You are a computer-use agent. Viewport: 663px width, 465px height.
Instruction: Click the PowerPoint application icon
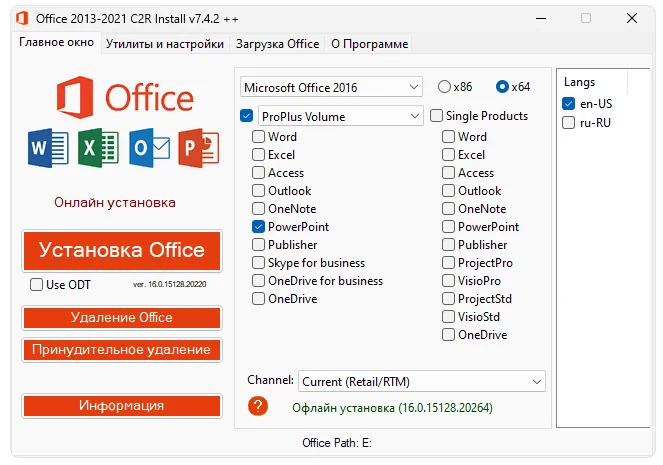point(199,148)
